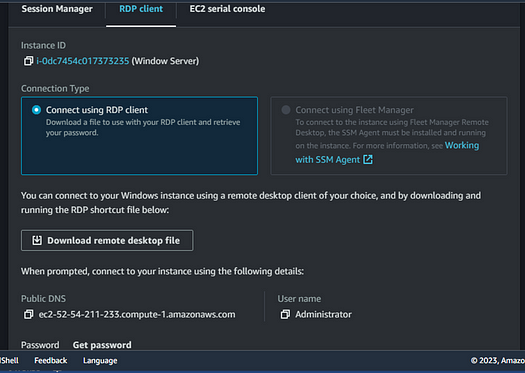The image size is (525, 373).
Task: Click the Connection Type heading
Action: [55, 88]
